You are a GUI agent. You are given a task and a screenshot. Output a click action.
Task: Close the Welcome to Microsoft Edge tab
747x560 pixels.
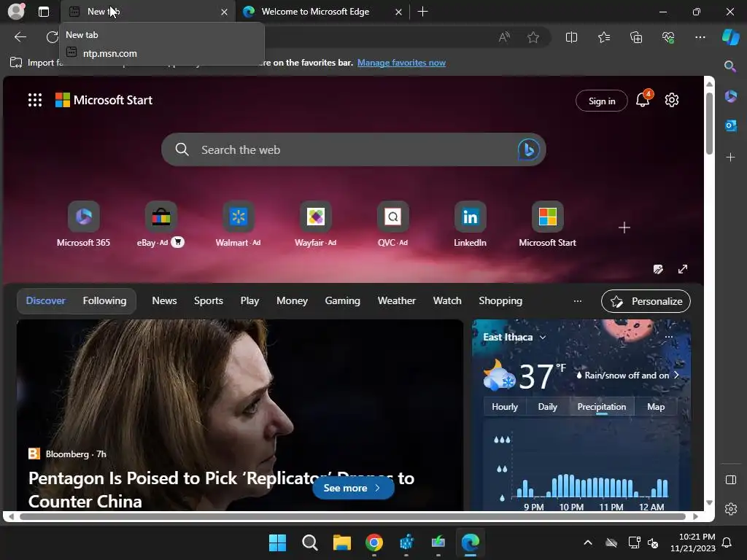click(x=398, y=12)
